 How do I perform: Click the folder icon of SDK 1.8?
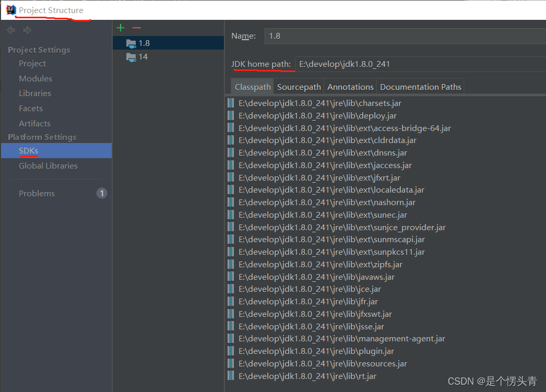[x=131, y=43]
